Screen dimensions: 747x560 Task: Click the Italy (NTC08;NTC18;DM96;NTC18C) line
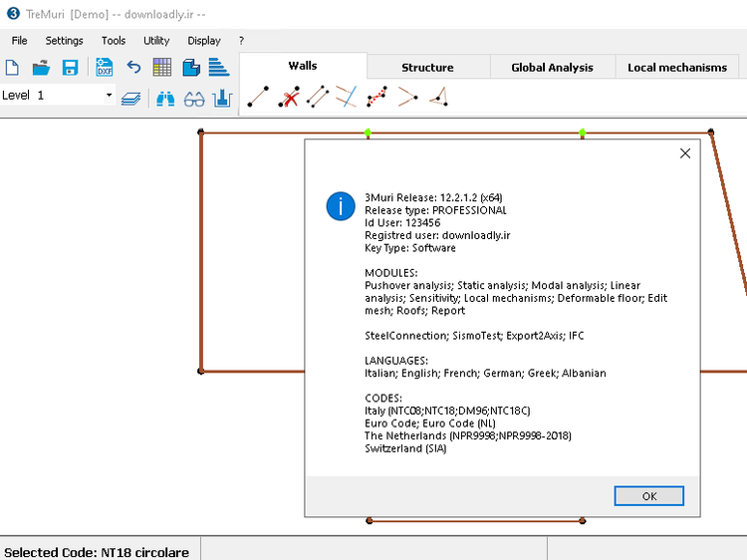(x=447, y=411)
